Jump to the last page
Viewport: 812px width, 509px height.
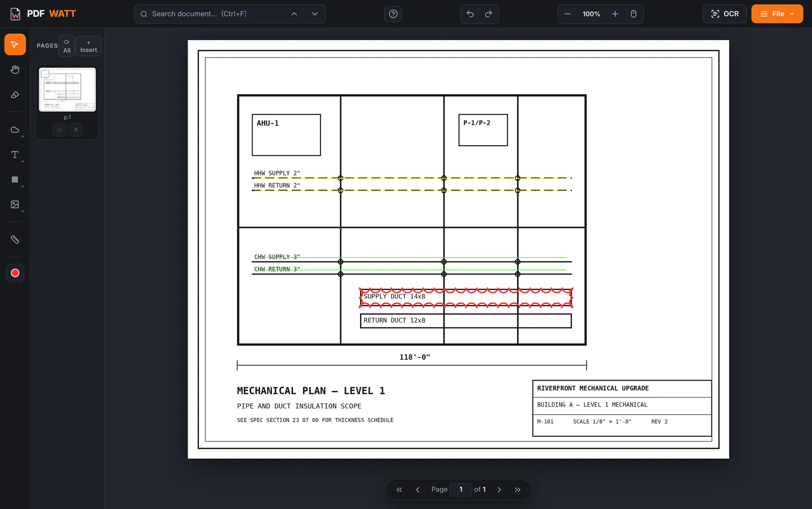(x=517, y=490)
